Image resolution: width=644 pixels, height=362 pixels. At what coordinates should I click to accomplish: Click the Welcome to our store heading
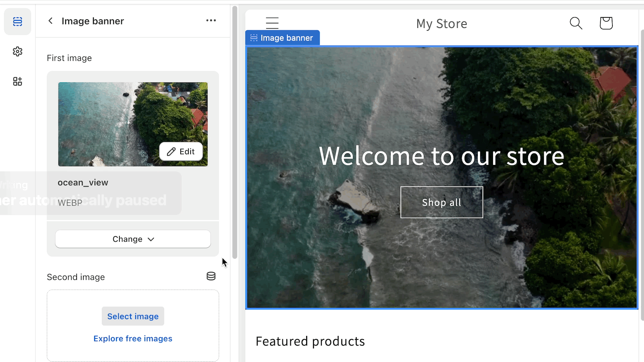point(441,156)
